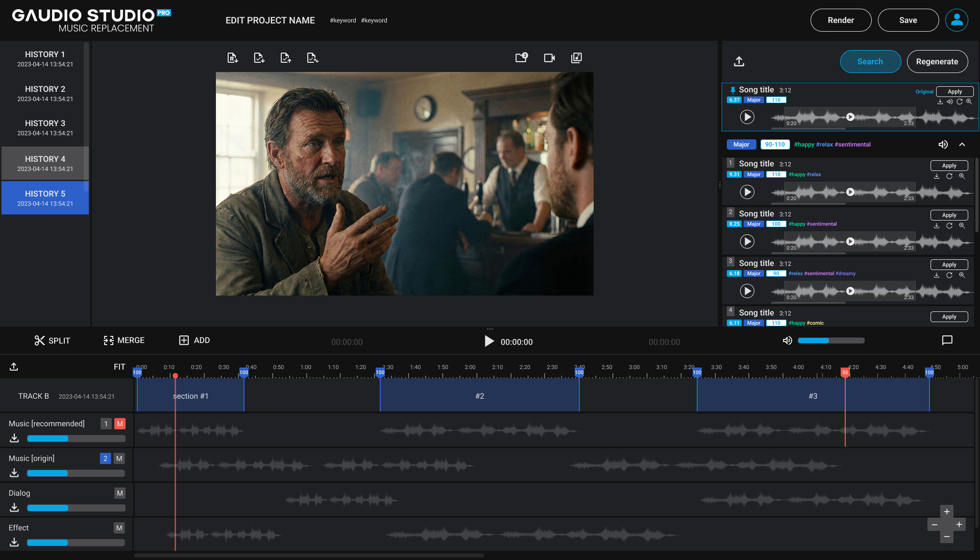Image resolution: width=980 pixels, height=560 pixels.
Task: Select HISTORY 3 entry
Action: coord(45,128)
